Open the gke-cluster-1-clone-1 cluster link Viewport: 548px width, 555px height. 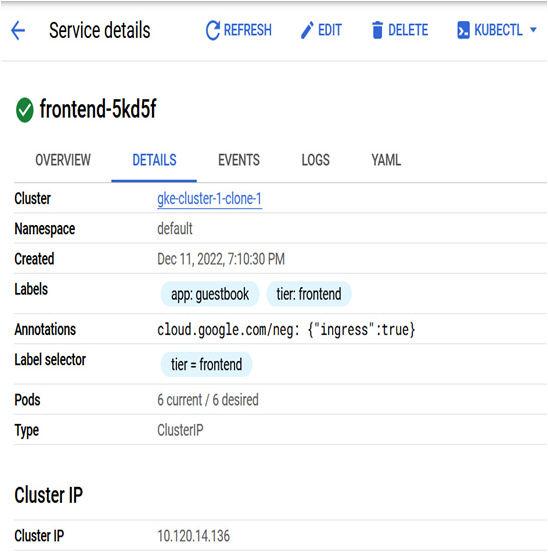pyautogui.click(x=210, y=199)
